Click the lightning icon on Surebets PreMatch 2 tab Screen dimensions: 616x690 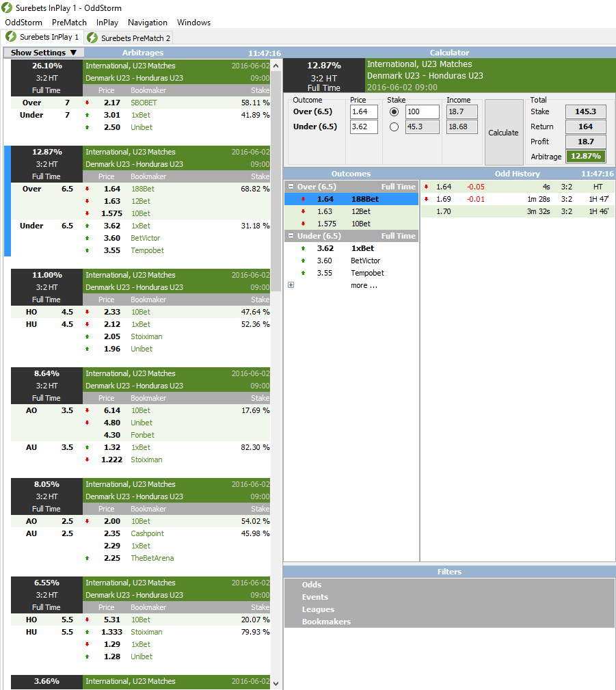(92, 38)
